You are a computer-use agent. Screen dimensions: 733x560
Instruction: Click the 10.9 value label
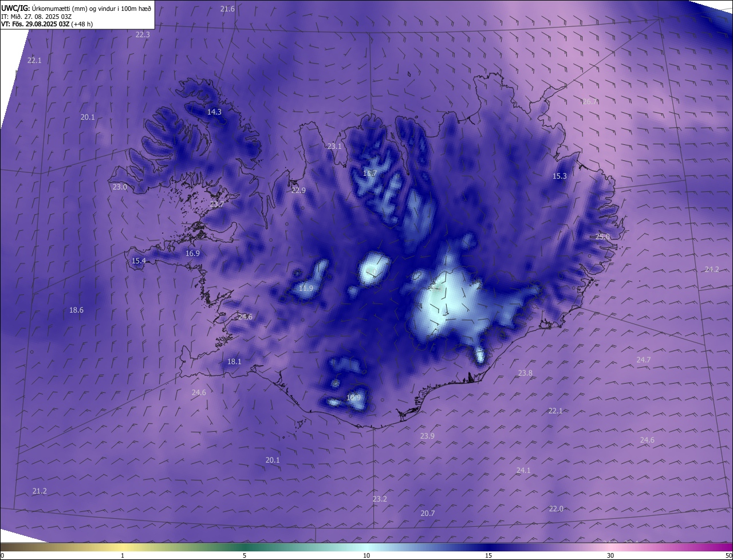click(x=354, y=397)
